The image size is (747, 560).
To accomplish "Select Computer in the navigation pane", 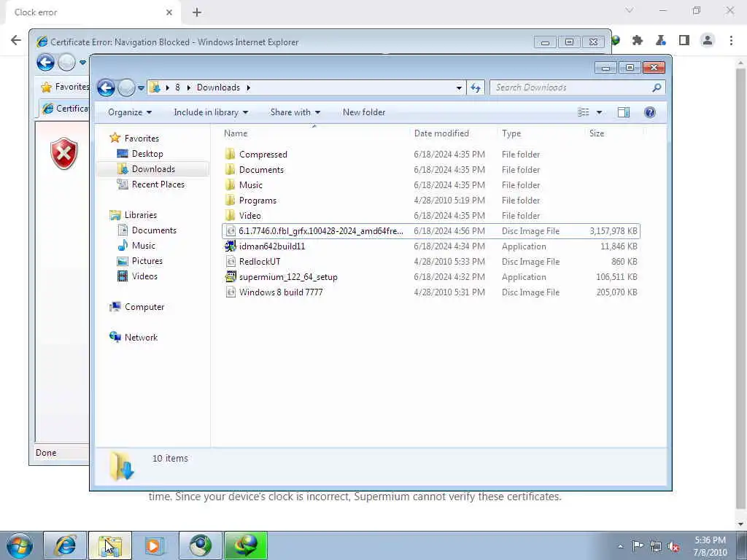I will coord(144,307).
